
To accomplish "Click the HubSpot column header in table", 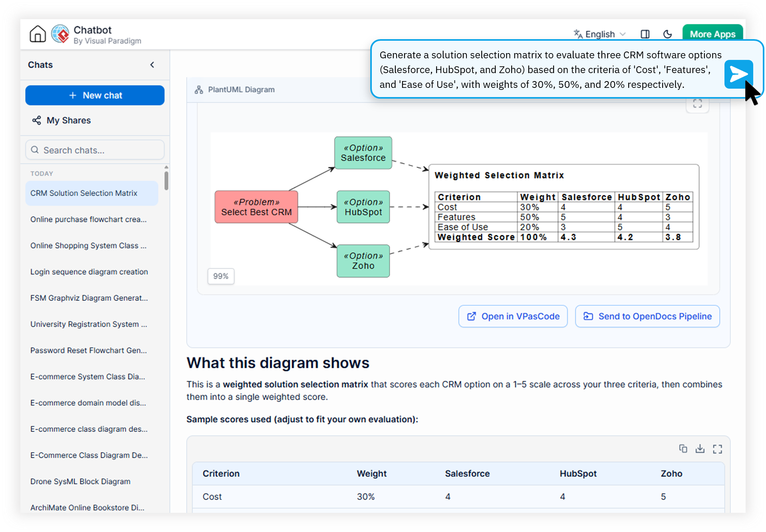I will coord(578,474).
